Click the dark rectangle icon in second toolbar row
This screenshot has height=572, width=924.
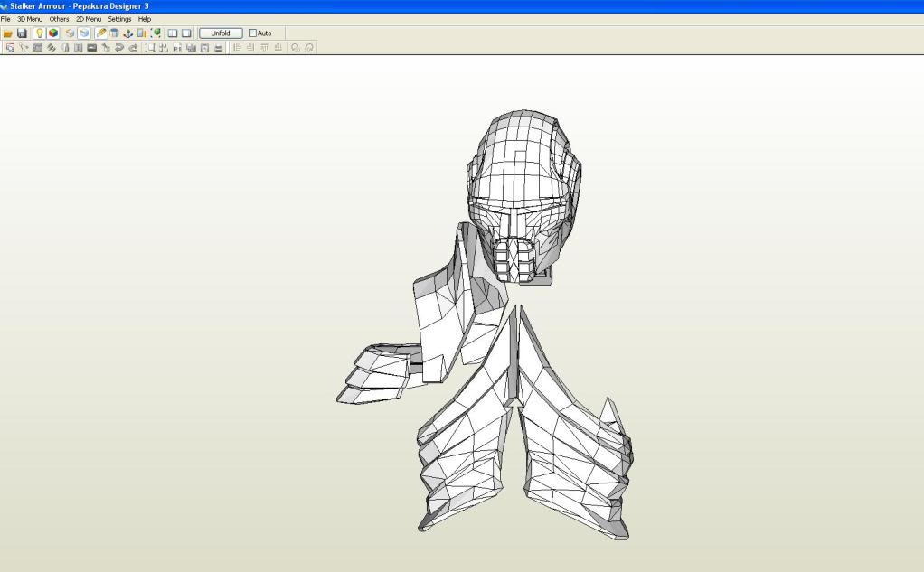pyautogui.click(x=92, y=48)
